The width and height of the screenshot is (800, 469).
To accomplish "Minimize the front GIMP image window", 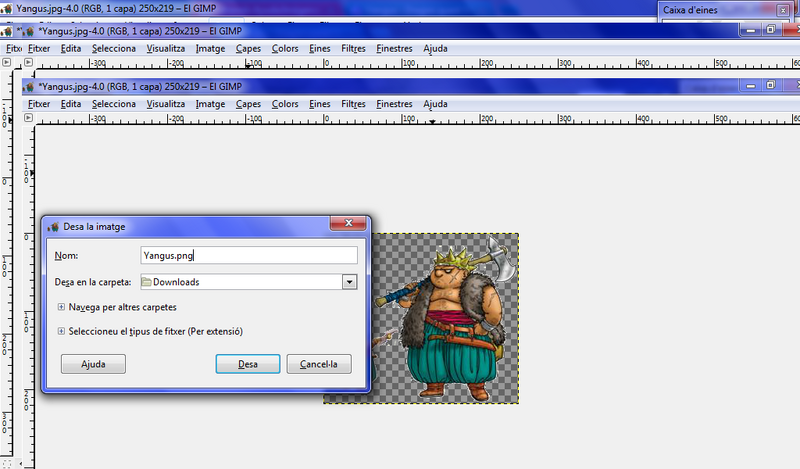I will pos(751,86).
